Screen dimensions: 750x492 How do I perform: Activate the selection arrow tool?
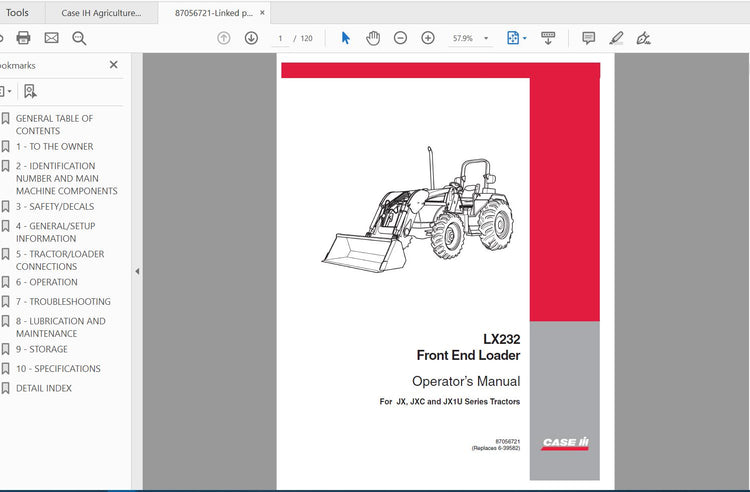coord(345,38)
